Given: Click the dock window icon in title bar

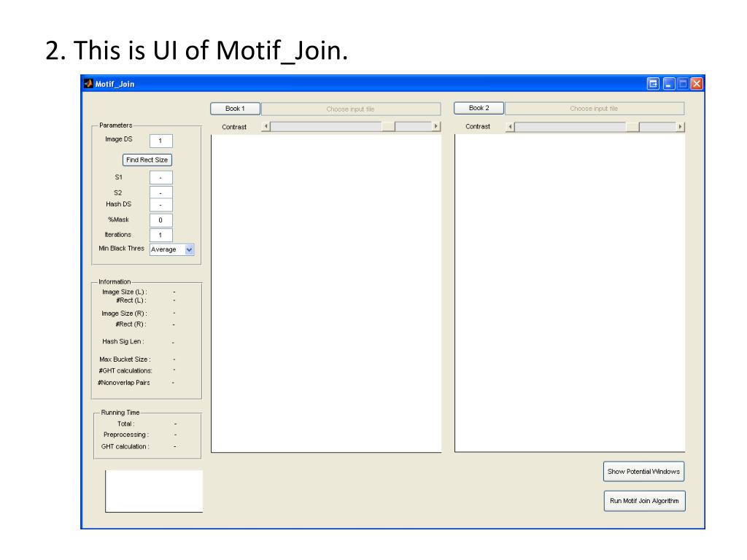Looking at the screenshot, I should coord(653,84).
